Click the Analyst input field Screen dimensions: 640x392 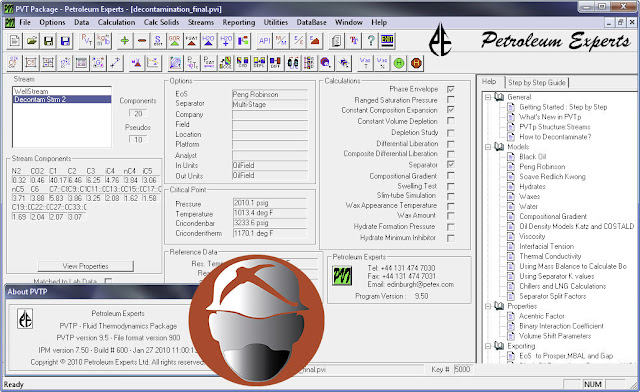(x=270, y=156)
